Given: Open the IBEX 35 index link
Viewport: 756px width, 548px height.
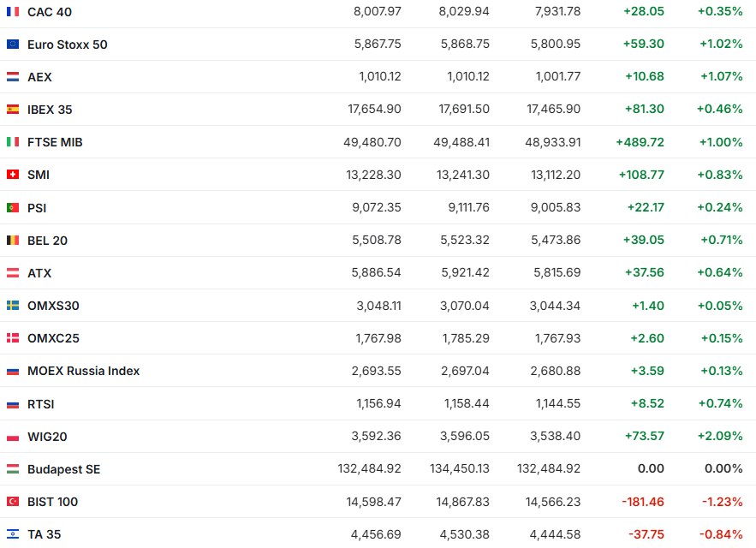Looking at the screenshot, I should (x=50, y=110).
